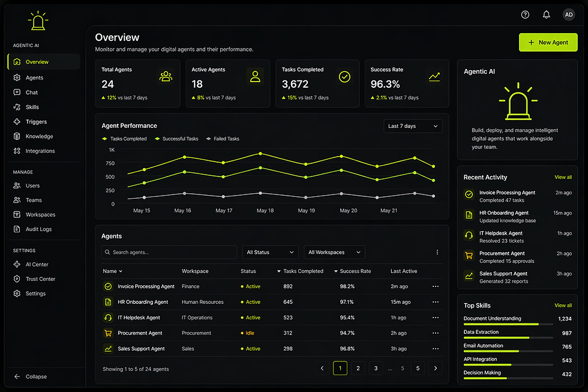Image resolution: width=588 pixels, height=392 pixels.
Task: Open the AD user avatar menu
Action: tap(569, 14)
